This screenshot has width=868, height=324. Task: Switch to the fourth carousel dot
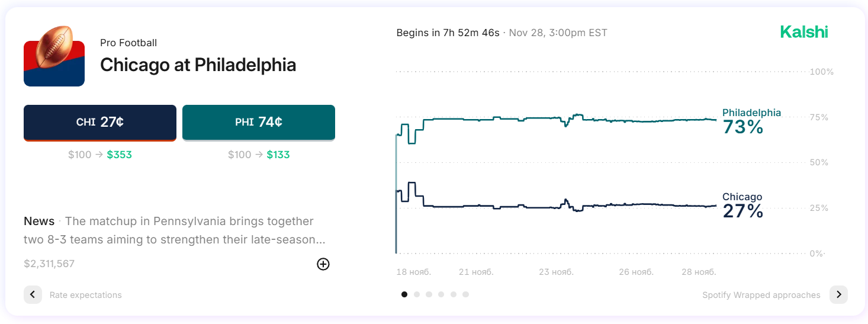click(441, 294)
